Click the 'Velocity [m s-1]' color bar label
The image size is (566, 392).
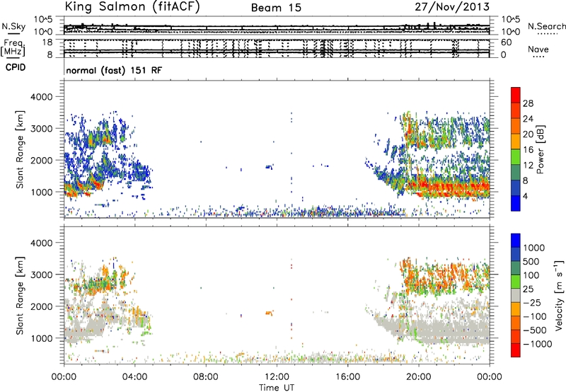[559, 295]
